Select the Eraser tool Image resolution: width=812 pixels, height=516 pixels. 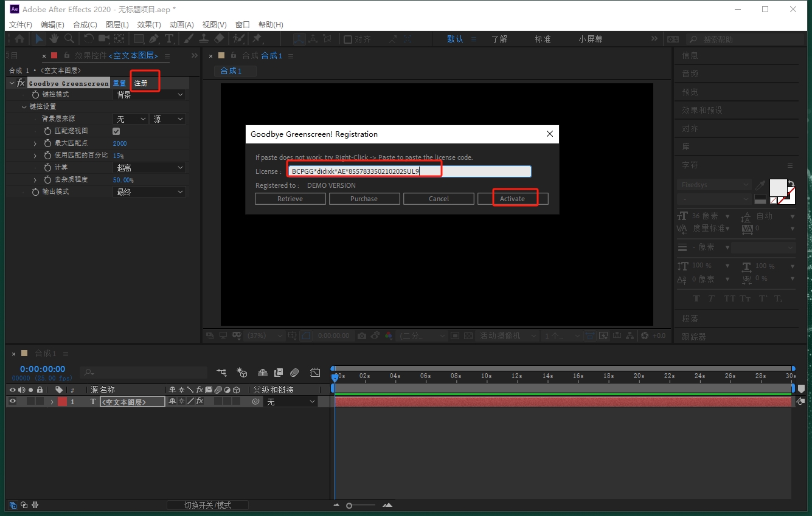(x=220, y=38)
